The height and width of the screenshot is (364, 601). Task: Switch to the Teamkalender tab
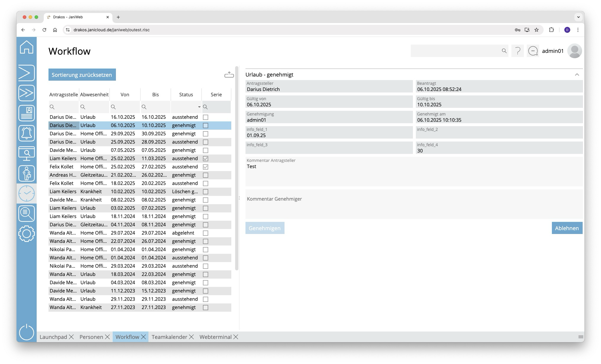click(x=169, y=337)
